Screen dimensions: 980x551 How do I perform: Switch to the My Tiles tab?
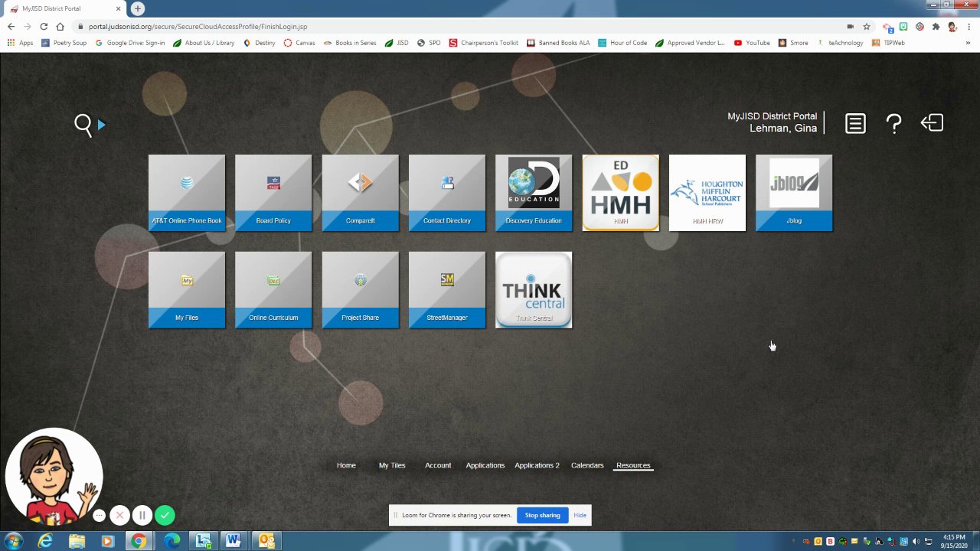pyautogui.click(x=392, y=465)
